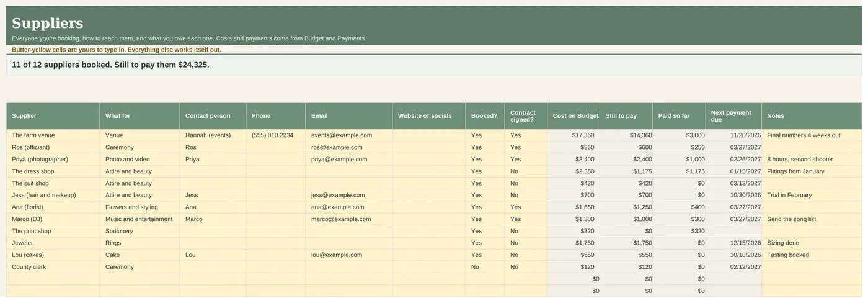Viewport: 868px width, 303px height.
Task: Click the 'events@example.com' email cell
Action: pos(349,135)
